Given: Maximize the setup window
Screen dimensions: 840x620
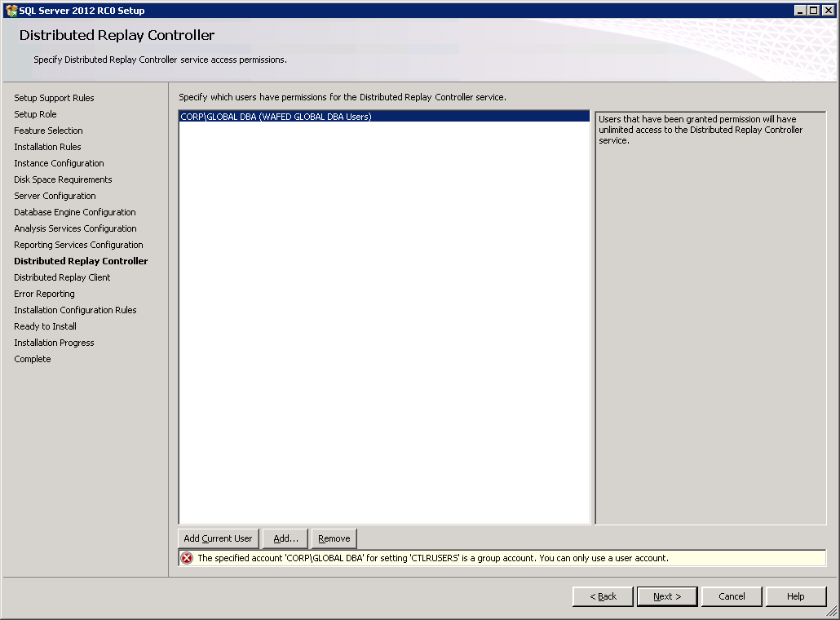Looking at the screenshot, I should (x=813, y=11).
